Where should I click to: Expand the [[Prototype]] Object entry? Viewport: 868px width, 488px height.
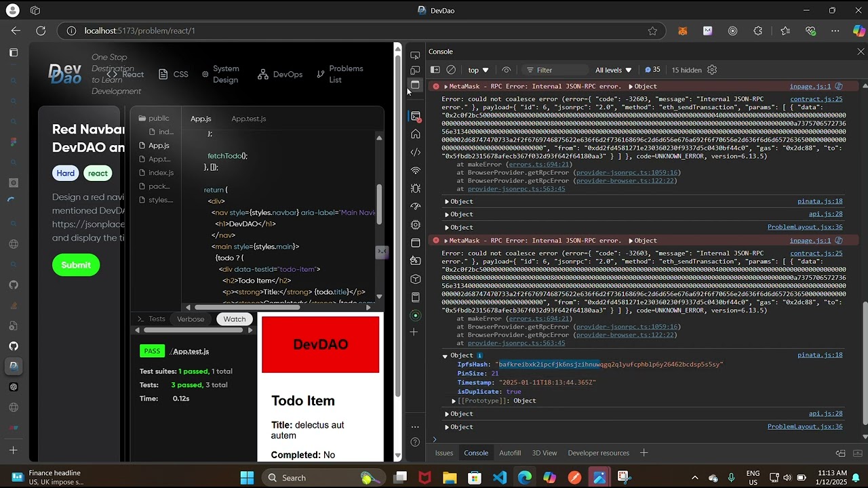point(454,401)
